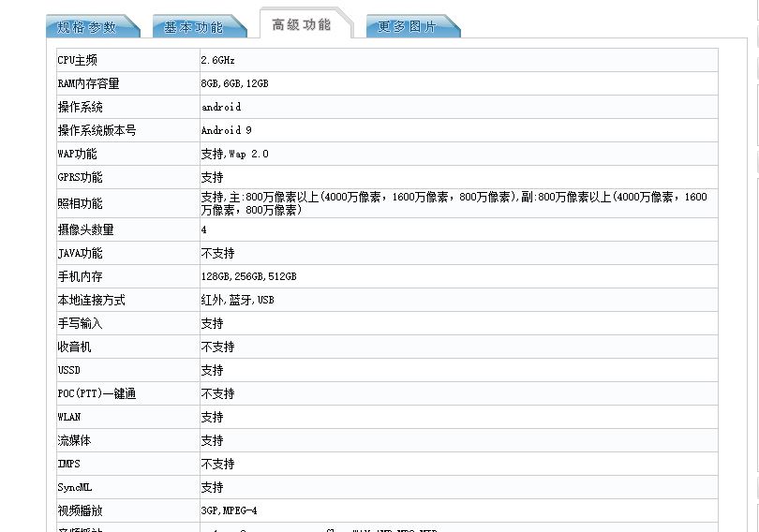
Task: Select the 操作系统版本号 label cell
Action: (97, 130)
